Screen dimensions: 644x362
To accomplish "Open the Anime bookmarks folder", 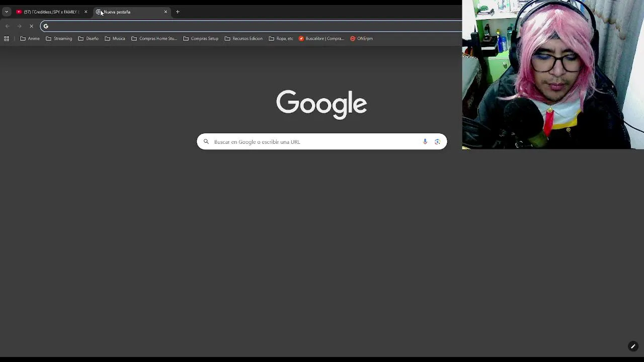I will point(30,38).
